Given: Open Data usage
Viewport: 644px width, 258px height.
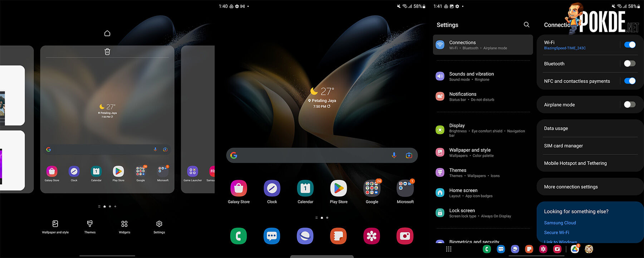Looking at the screenshot, I should [x=590, y=128].
